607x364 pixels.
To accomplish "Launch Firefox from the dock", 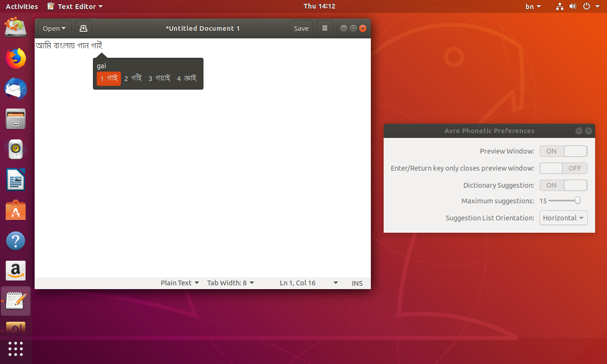I will (16, 59).
